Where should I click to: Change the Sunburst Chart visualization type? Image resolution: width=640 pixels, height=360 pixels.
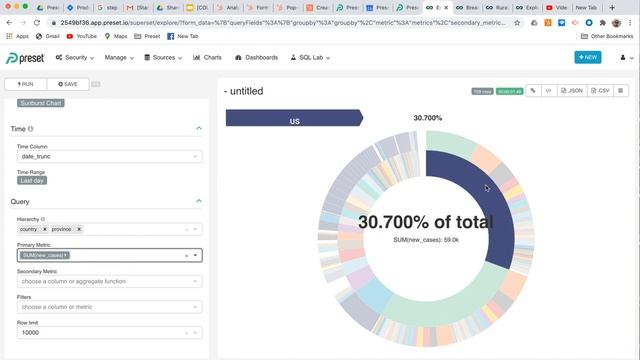pos(40,103)
